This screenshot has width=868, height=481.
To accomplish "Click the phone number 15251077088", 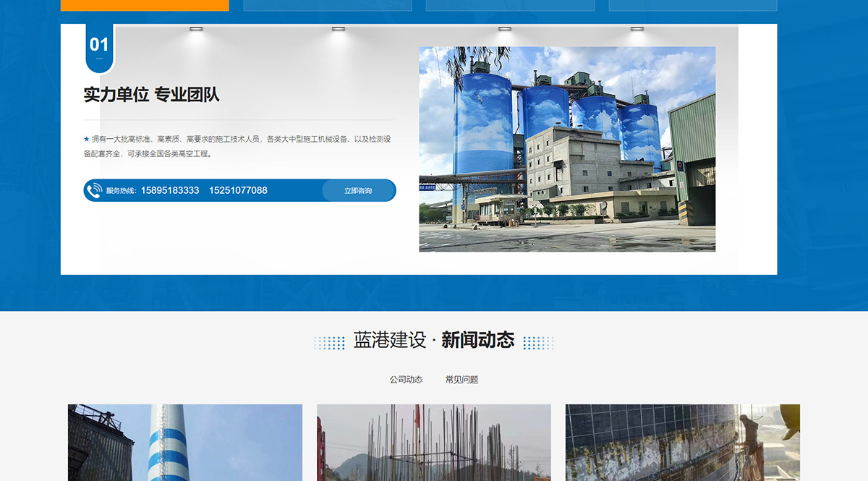I will (x=239, y=190).
